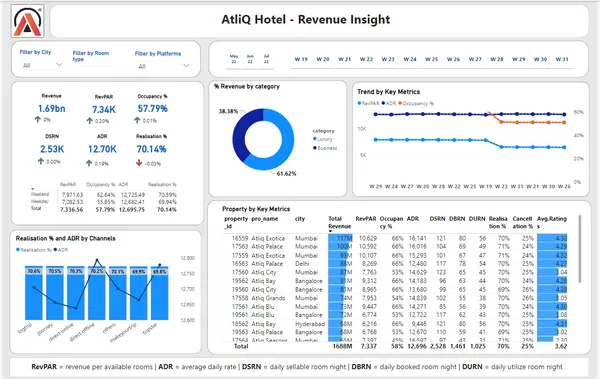Select week W 30 in the slicer
Viewport: 600px width, 379px height.
click(x=541, y=59)
